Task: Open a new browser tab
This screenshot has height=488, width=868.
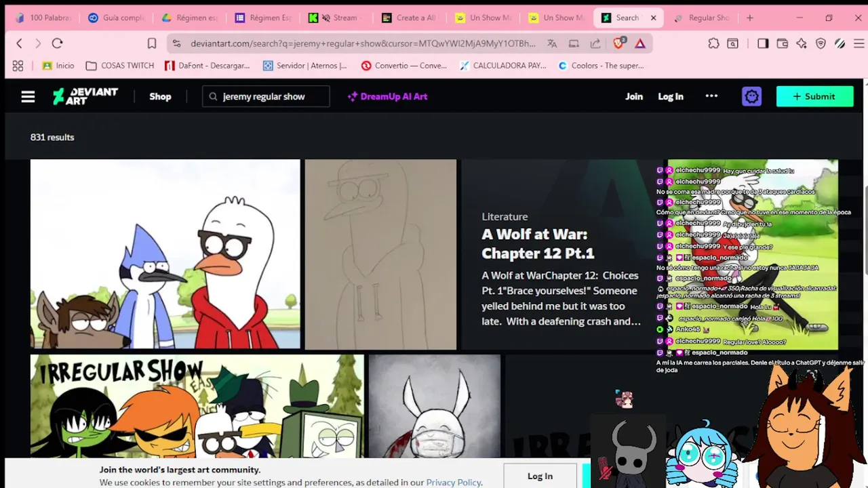Action: click(749, 18)
